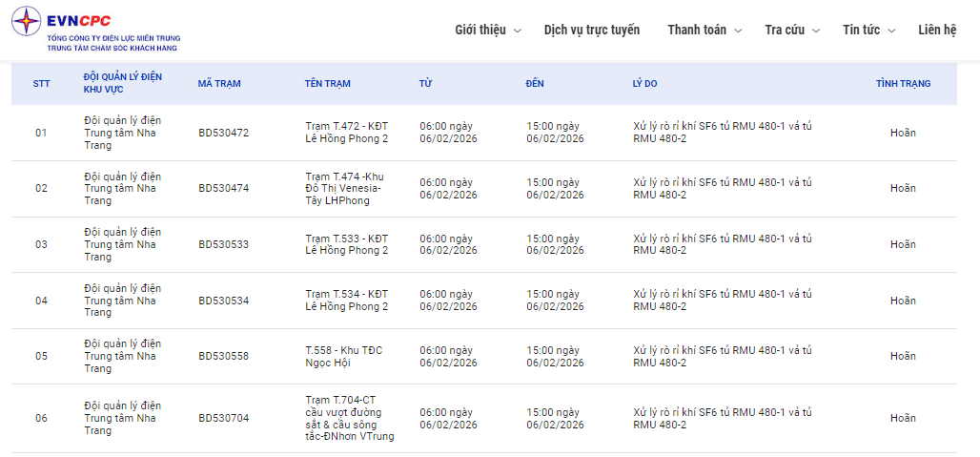Viewport: 980px width, 457px height.
Task: Click the TÌNH TRẠNG column header
Action: [903, 84]
